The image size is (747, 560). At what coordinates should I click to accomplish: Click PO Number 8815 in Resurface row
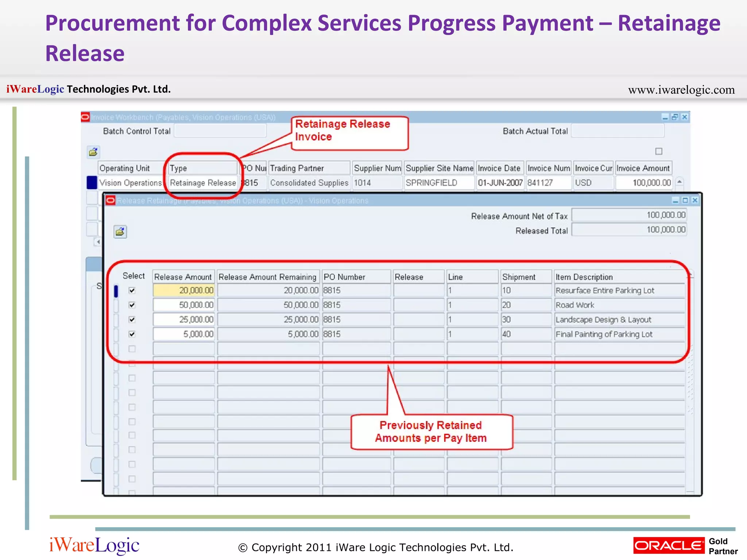(x=356, y=291)
